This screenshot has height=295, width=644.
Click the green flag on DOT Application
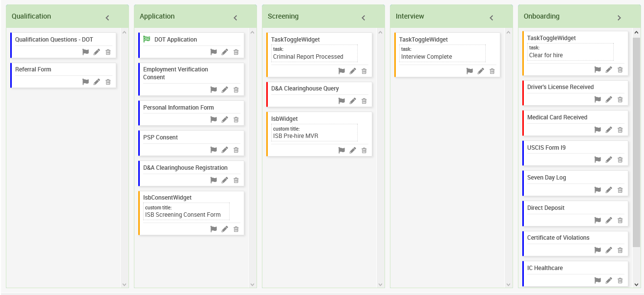[147, 40]
